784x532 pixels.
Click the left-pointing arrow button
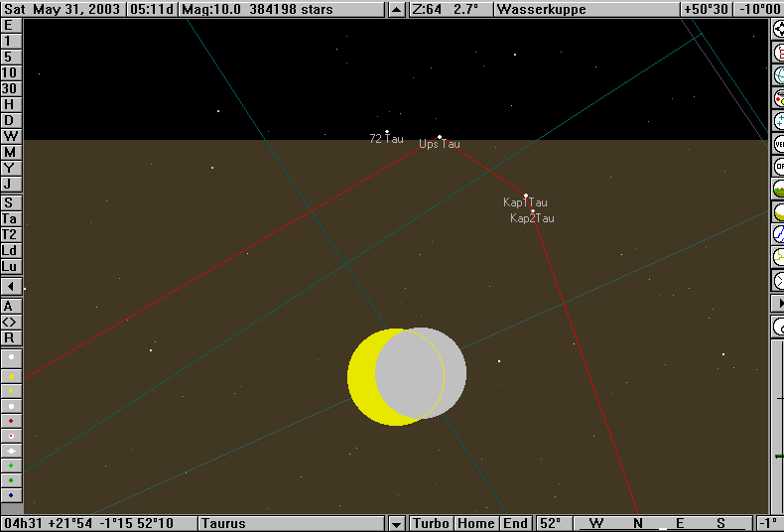pos(10,286)
